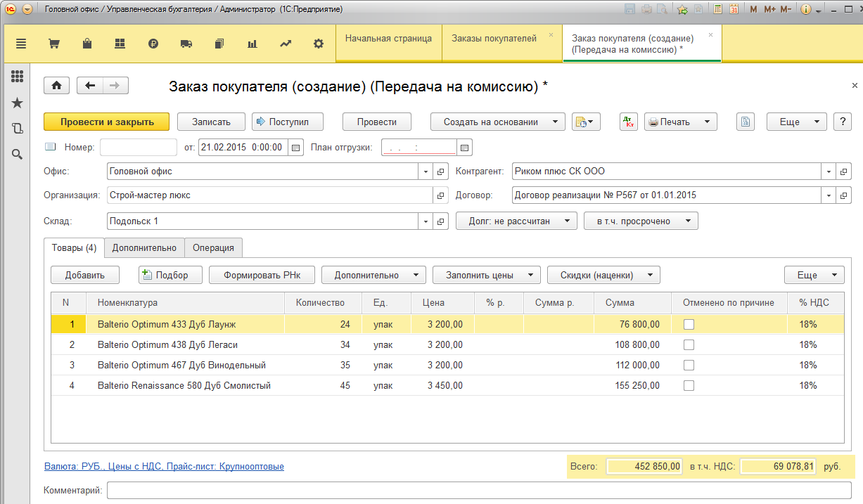Click the Комментарий input field
The width and height of the screenshot is (863, 504).
pos(480,490)
